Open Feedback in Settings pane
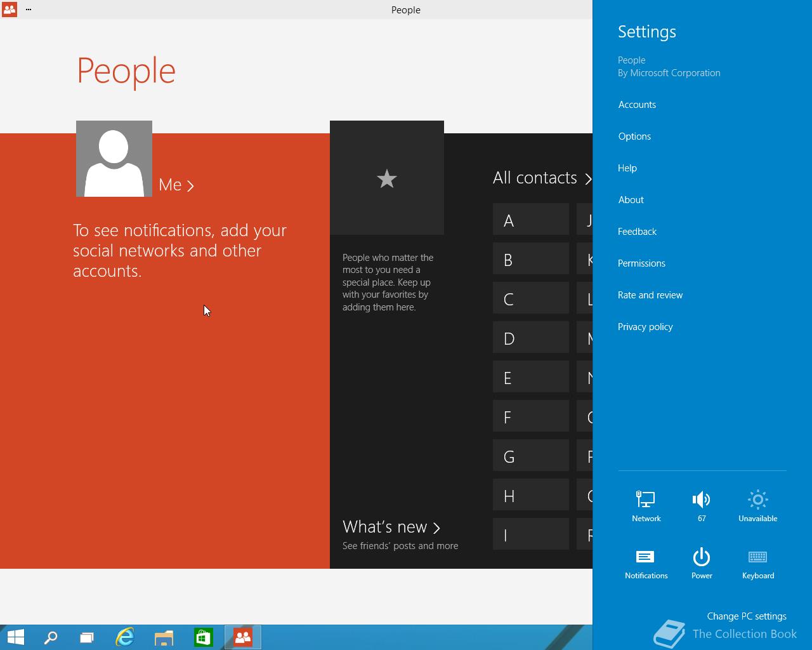 (637, 232)
